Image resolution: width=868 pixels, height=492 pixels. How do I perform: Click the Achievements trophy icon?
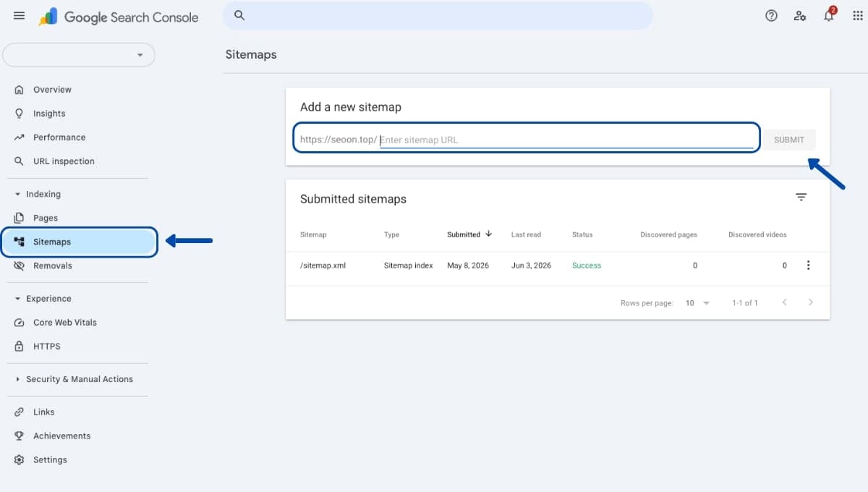point(20,436)
